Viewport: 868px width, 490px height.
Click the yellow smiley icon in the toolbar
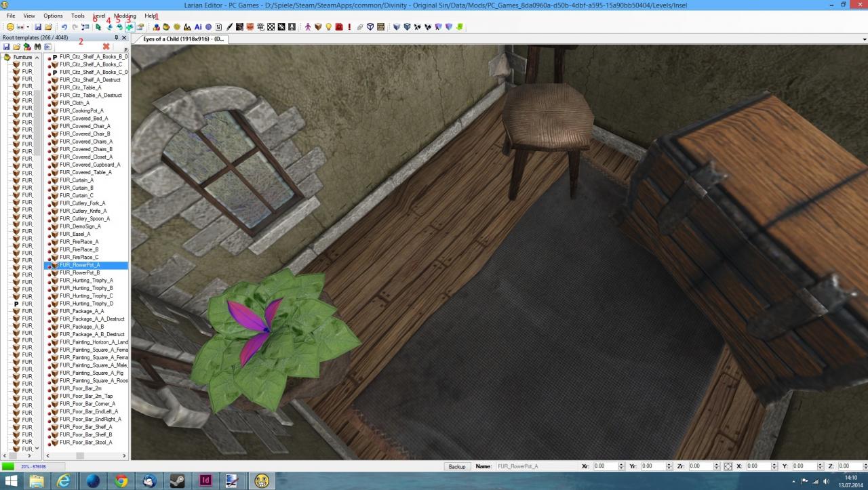click(10, 27)
